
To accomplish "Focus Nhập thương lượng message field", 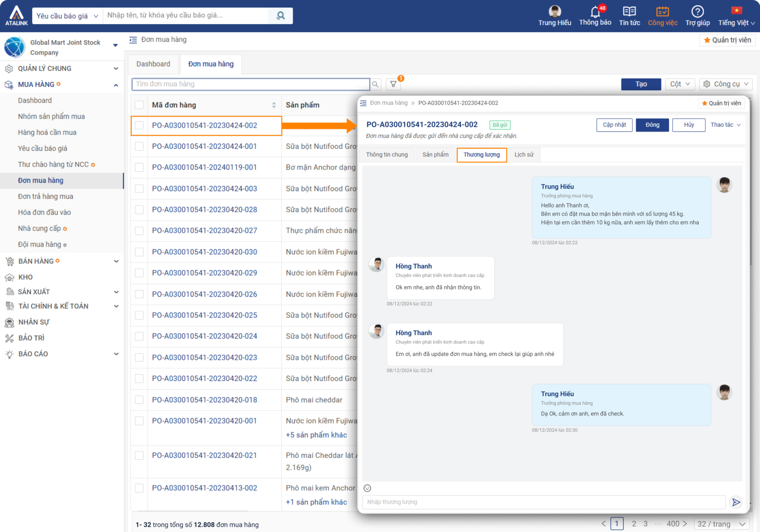I will tap(544, 502).
